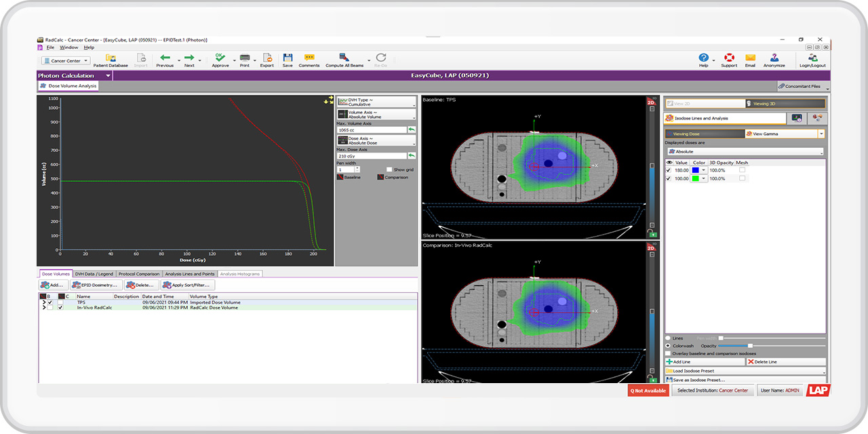Viewport: 868px width, 434px height.
Task: Click the Add... dose volume button
Action: pyautogui.click(x=54, y=285)
